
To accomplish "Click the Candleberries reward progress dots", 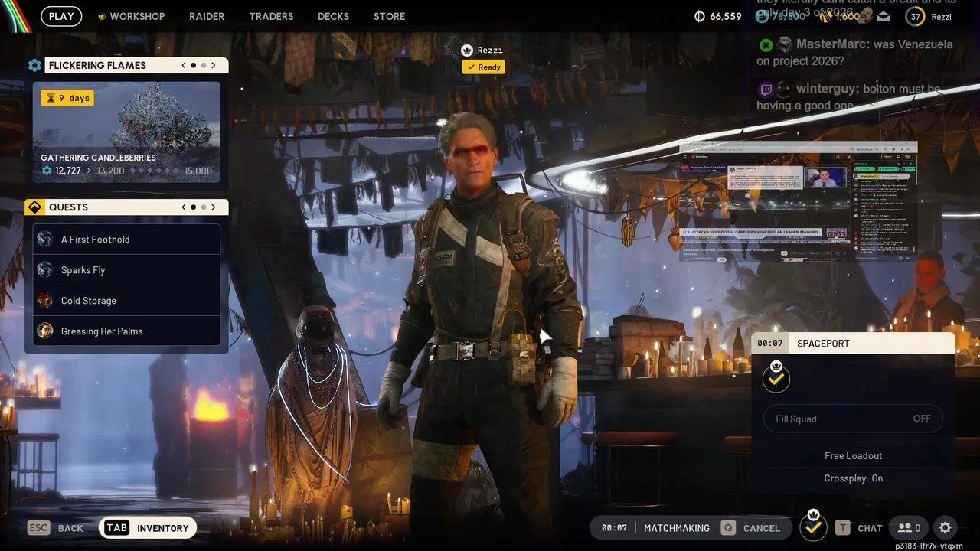I will pyautogui.click(x=154, y=171).
